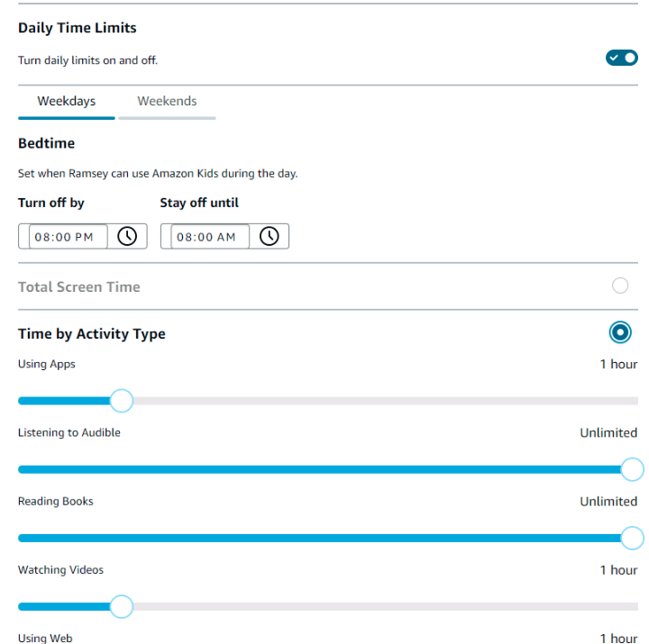Click the Using Apps slider handle

[x=121, y=401]
